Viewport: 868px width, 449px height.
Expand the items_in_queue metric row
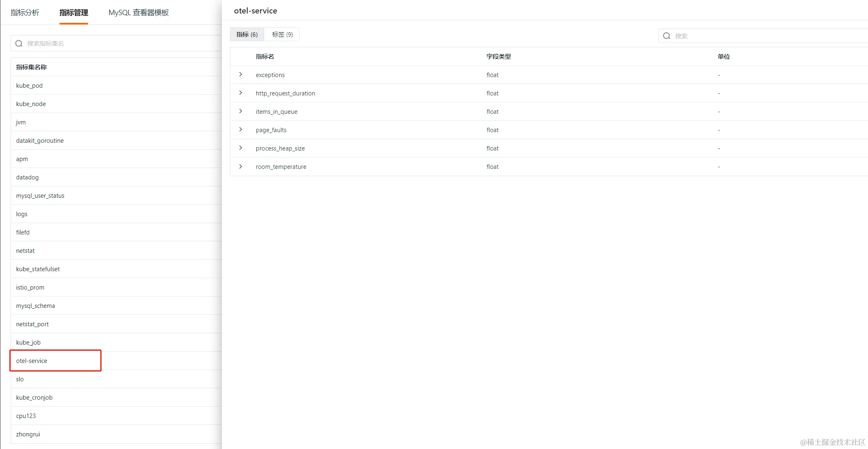click(x=241, y=111)
